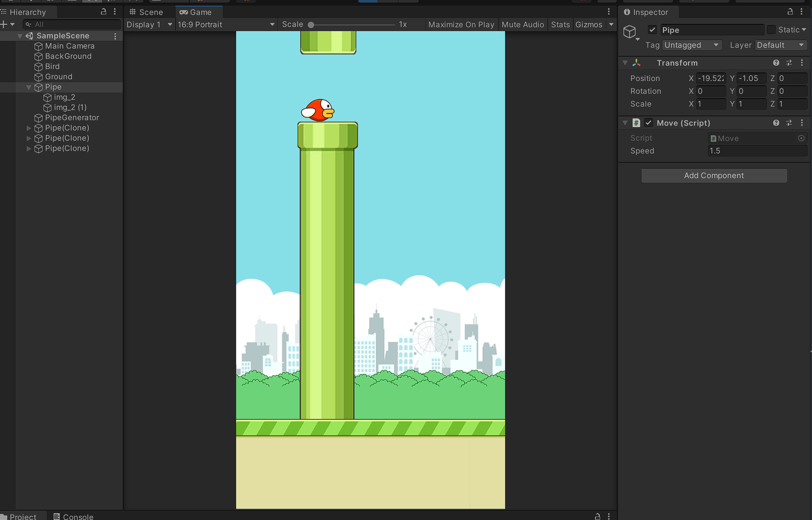Click the Inspector panel lock icon
The image size is (812, 520).
click(790, 12)
